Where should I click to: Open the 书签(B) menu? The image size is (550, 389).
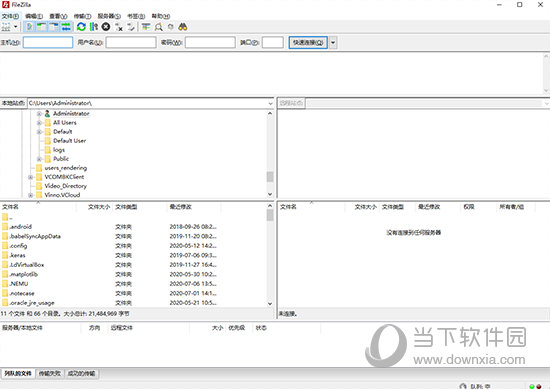pos(136,16)
